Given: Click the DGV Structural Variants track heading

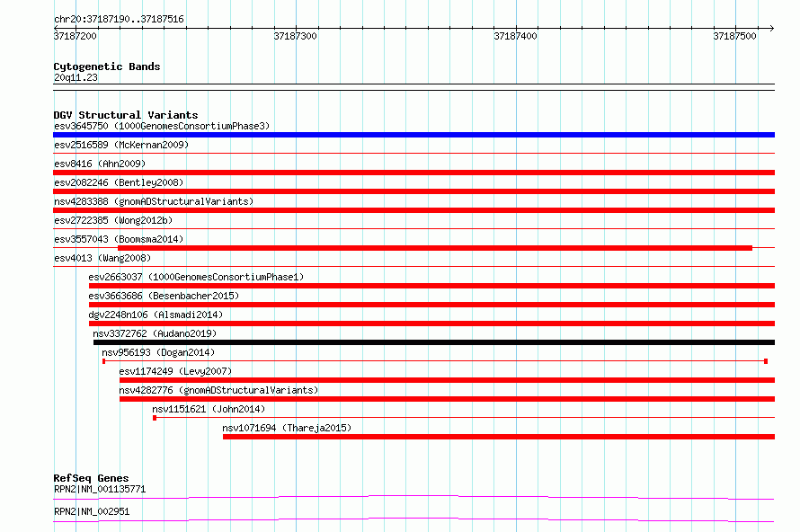Looking at the screenshot, I should click(x=126, y=115).
